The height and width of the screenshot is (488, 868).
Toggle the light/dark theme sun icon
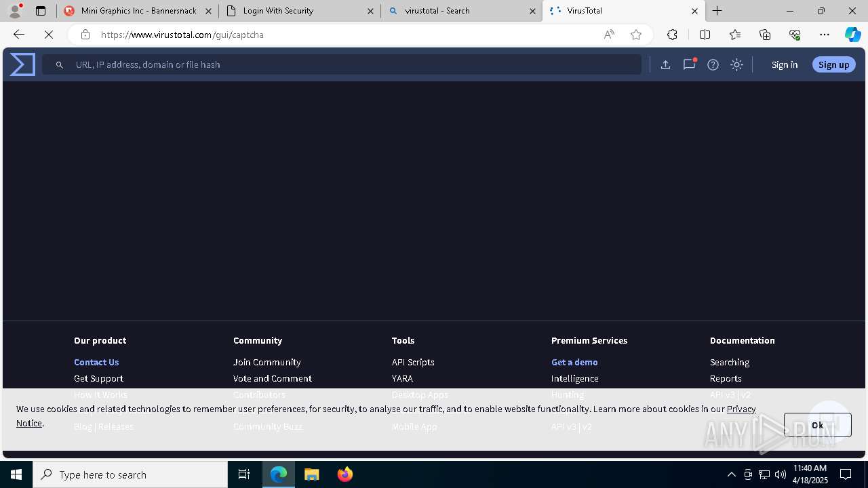[736, 64]
